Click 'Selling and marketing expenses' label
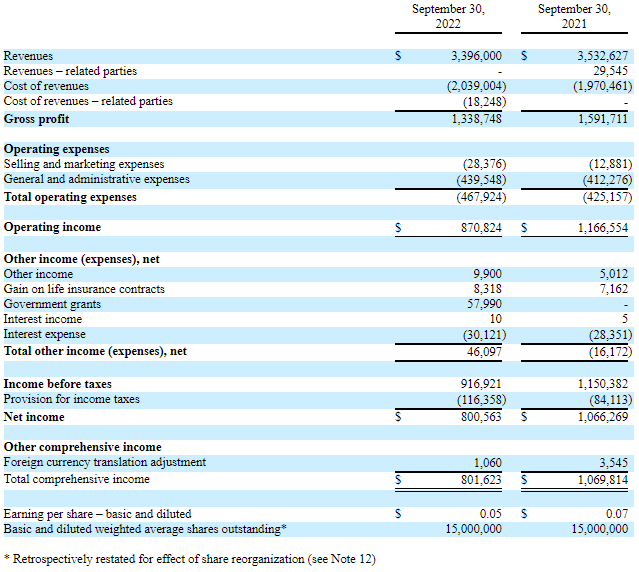The height and width of the screenshot is (572, 639). tap(84, 164)
